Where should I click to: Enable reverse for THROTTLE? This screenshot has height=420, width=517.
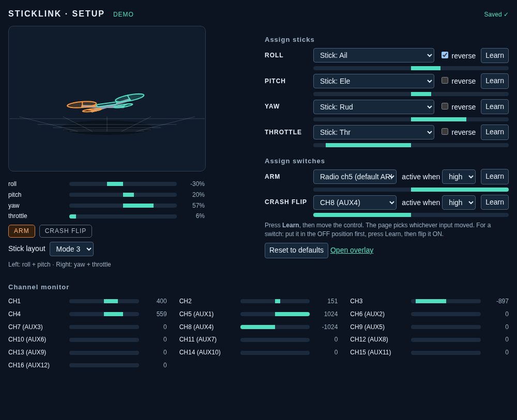445,131
